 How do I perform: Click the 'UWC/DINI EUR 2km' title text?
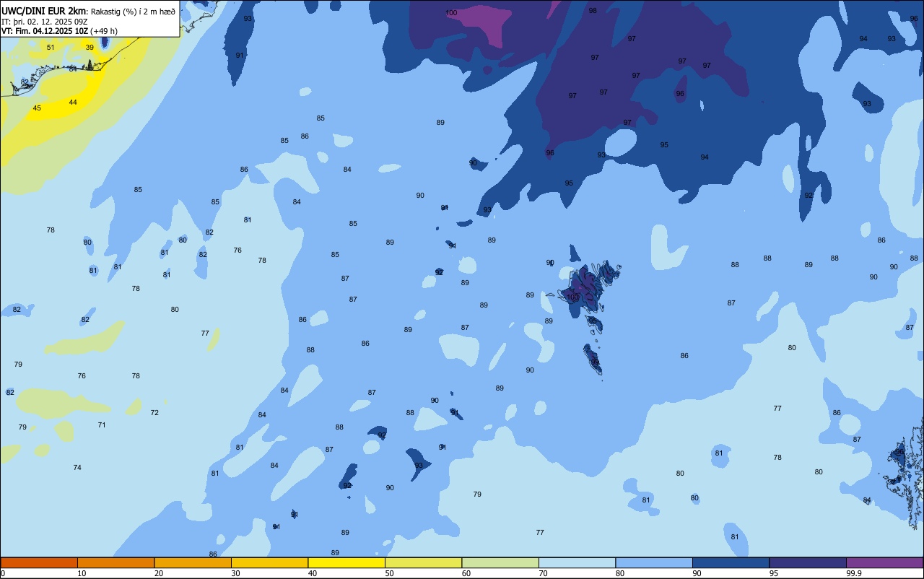tap(45, 11)
